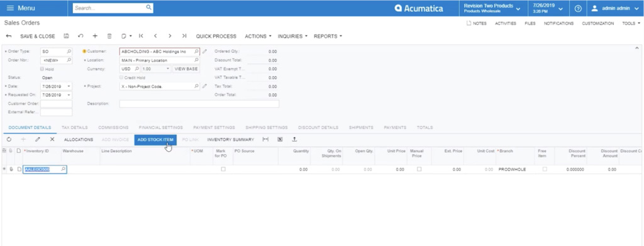The image size is (644, 246).
Task: Open Customer lookup magnifier
Action: point(196,52)
